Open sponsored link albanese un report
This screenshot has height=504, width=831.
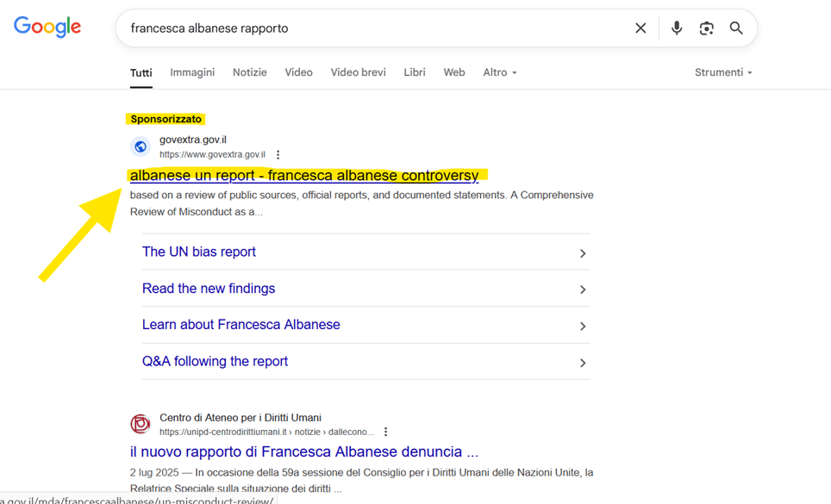click(x=304, y=176)
